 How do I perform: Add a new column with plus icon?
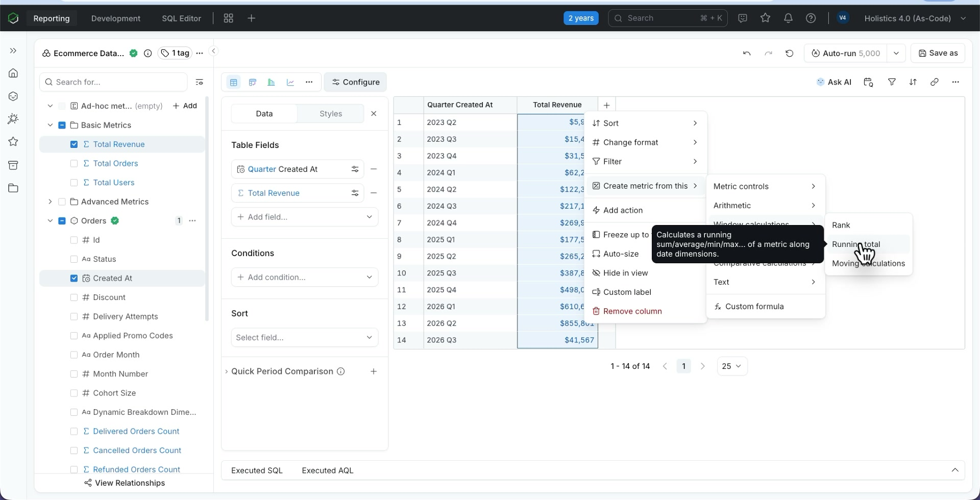606,105
